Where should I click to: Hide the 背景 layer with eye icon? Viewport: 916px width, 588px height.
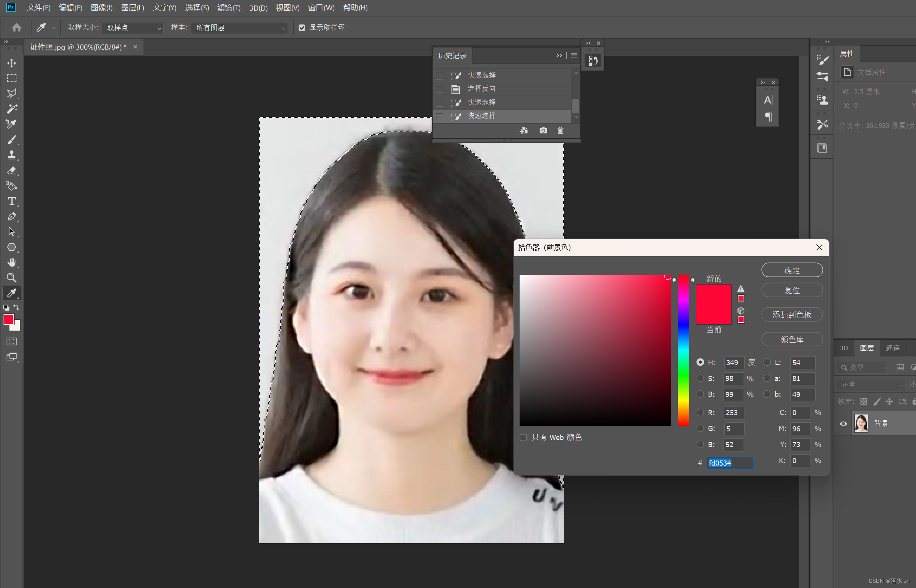[x=843, y=424]
